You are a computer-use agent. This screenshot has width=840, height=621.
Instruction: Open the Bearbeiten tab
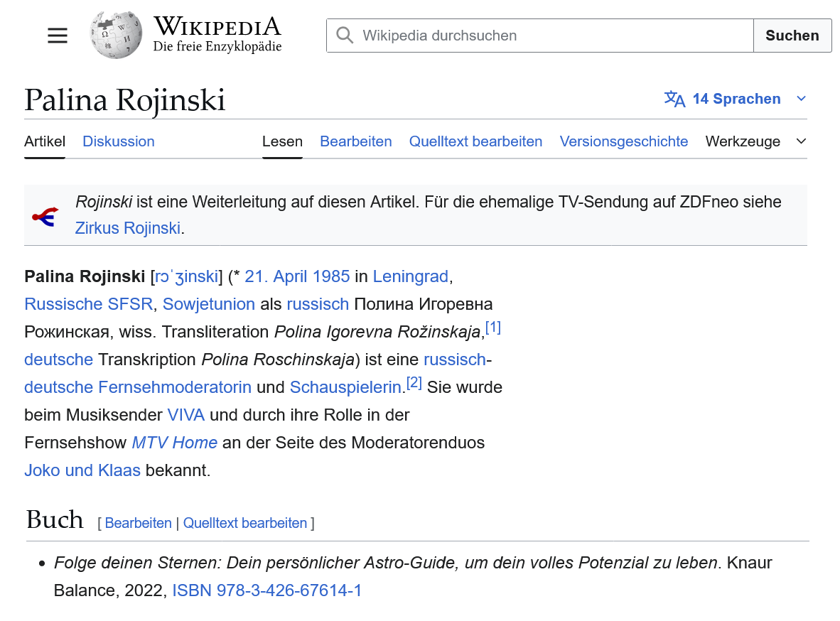coord(356,141)
